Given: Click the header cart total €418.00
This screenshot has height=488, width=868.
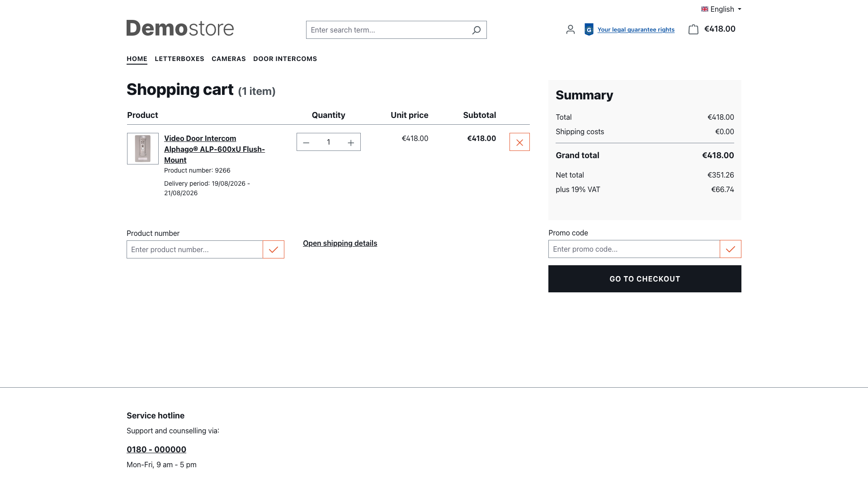Looking at the screenshot, I should click(x=720, y=29).
